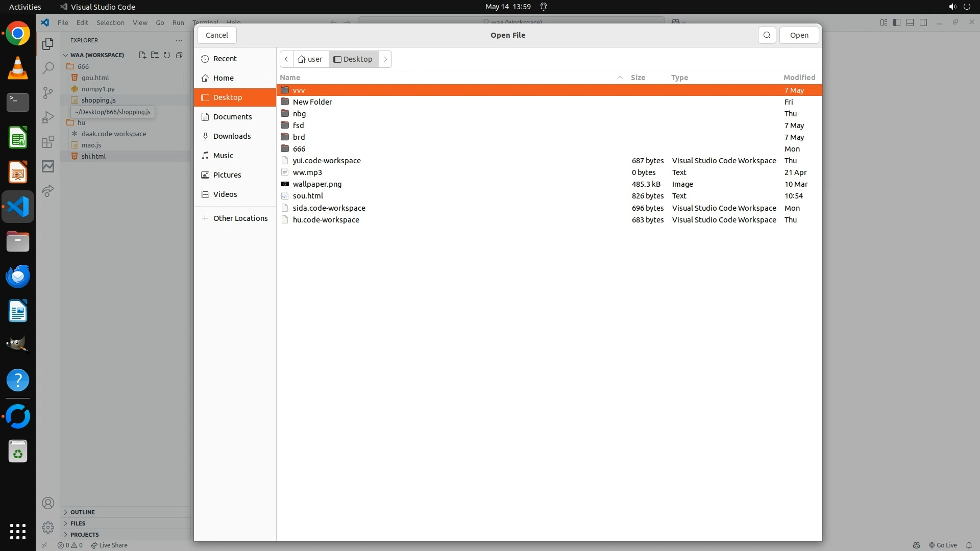Viewport: 980px width, 551px height.
Task: Open the Manage settings gear icon
Action: point(48,527)
